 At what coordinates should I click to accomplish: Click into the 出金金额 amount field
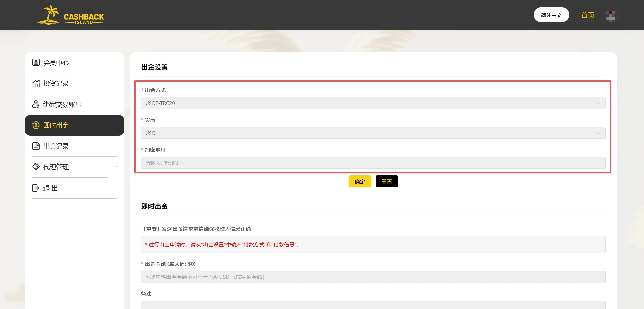tap(373, 277)
